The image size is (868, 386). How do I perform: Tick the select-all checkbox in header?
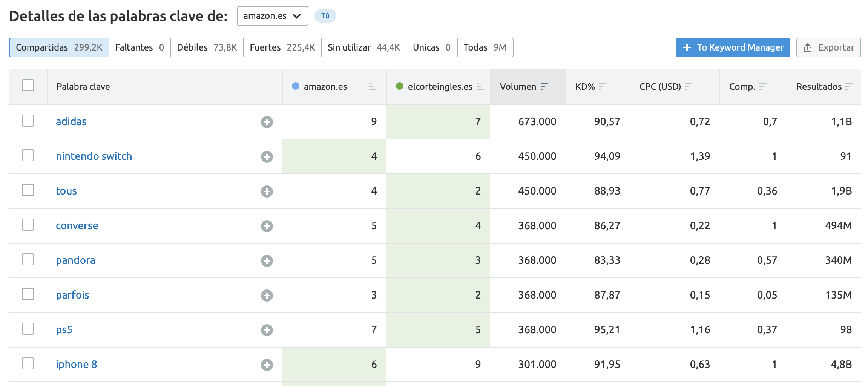pyautogui.click(x=28, y=85)
